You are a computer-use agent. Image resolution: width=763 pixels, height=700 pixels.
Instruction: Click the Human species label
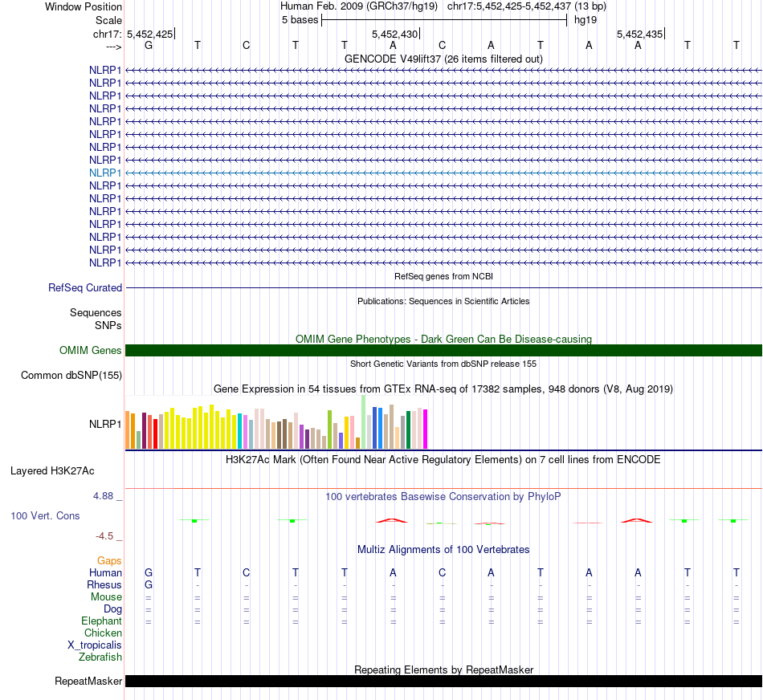[x=105, y=572]
